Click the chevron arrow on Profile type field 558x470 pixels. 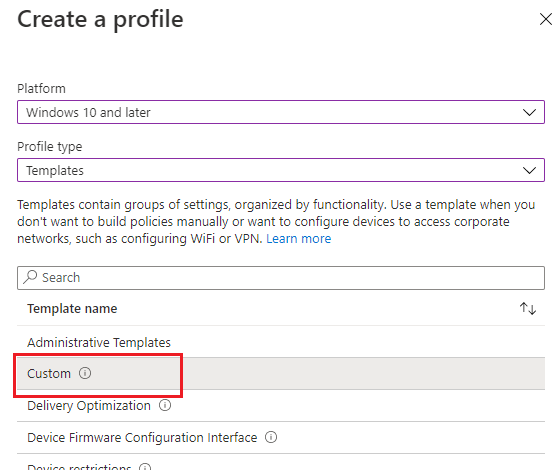coord(529,170)
